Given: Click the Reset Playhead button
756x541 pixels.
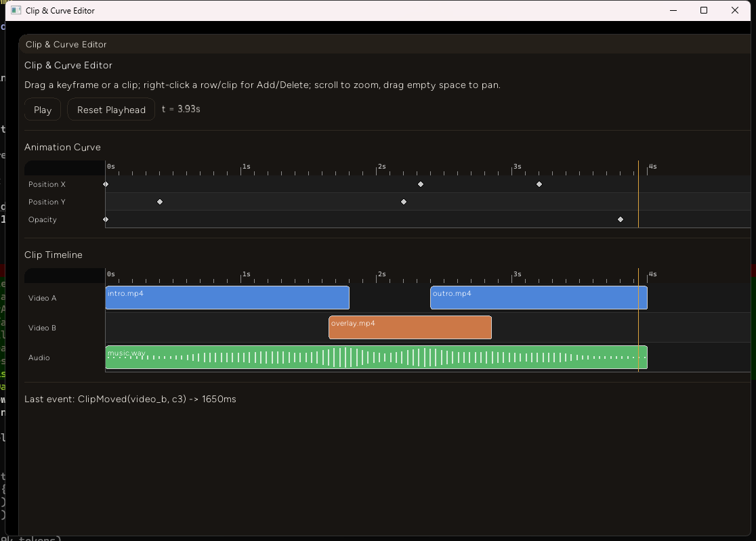Looking at the screenshot, I should pos(111,110).
